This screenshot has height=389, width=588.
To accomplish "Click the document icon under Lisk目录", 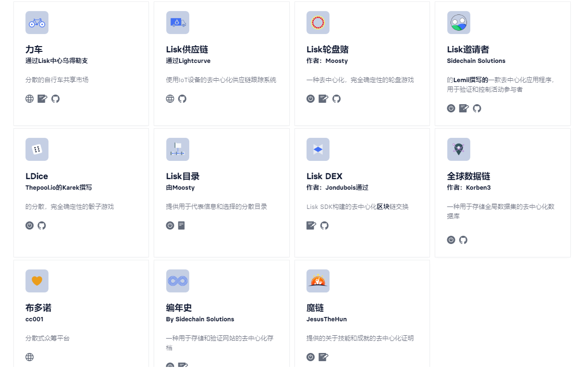I will 181,226.
